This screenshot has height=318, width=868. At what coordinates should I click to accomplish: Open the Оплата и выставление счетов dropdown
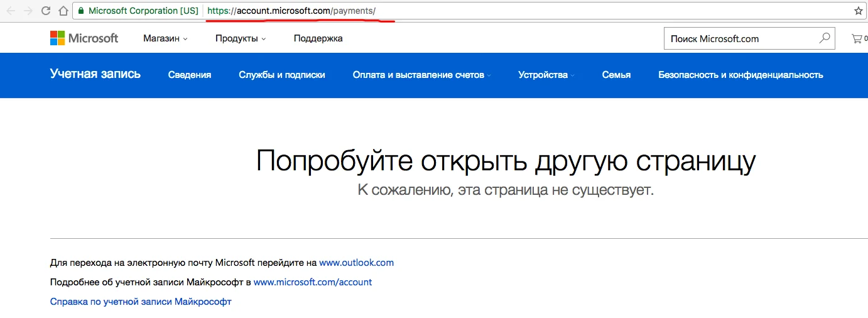tap(421, 75)
